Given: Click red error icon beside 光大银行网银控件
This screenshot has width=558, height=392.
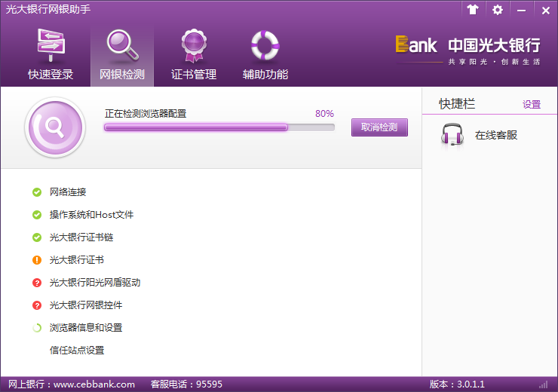Looking at the screenshot, I should 37,305.
